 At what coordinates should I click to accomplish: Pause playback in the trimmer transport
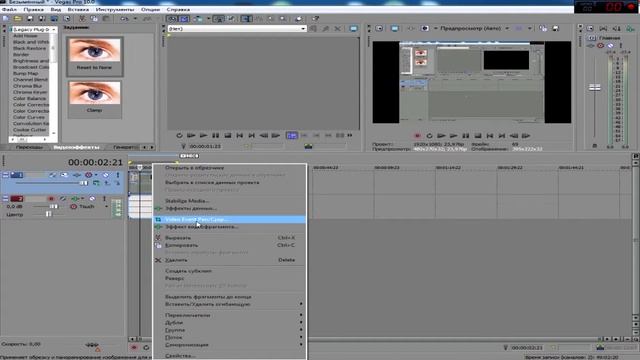pyautogui.click(x=216, y=136)
